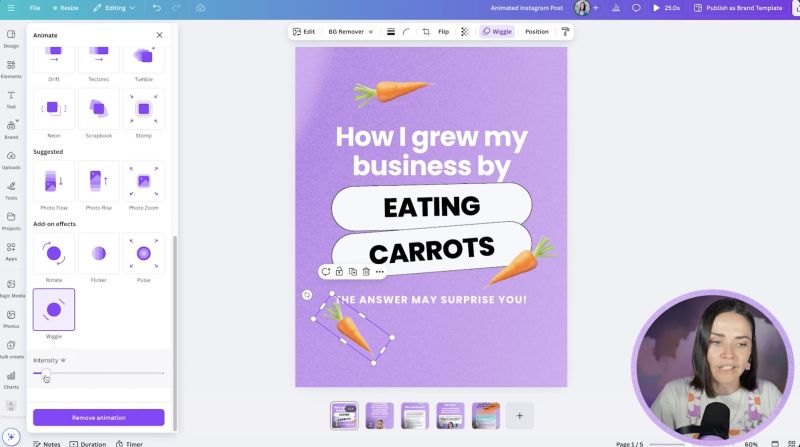800x447 pixels.
Task: Select the Drift animation
Action: click(x=54, y=64)
